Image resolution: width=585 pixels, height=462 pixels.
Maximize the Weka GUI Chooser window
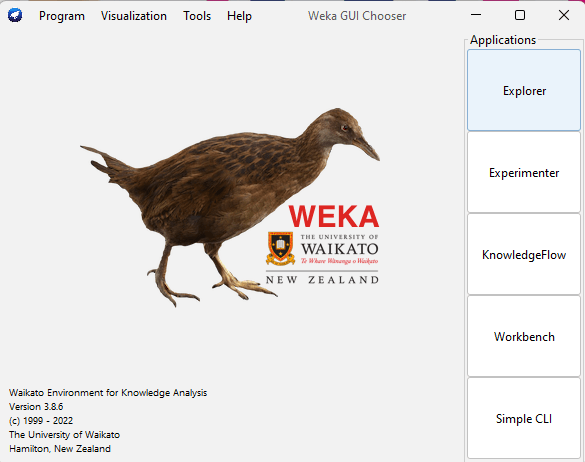pyautogui.click(x=520, y=15)
